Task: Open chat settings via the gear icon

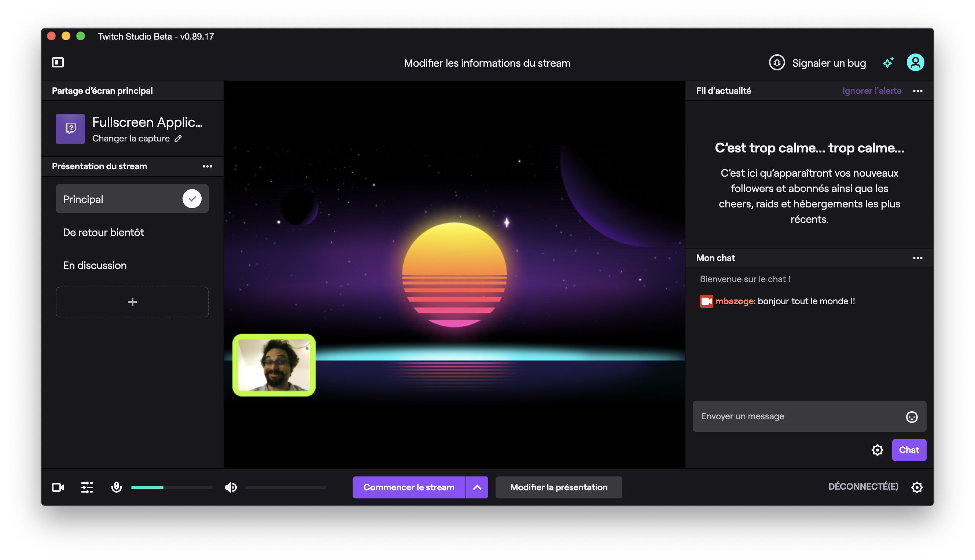Action: 877,450
